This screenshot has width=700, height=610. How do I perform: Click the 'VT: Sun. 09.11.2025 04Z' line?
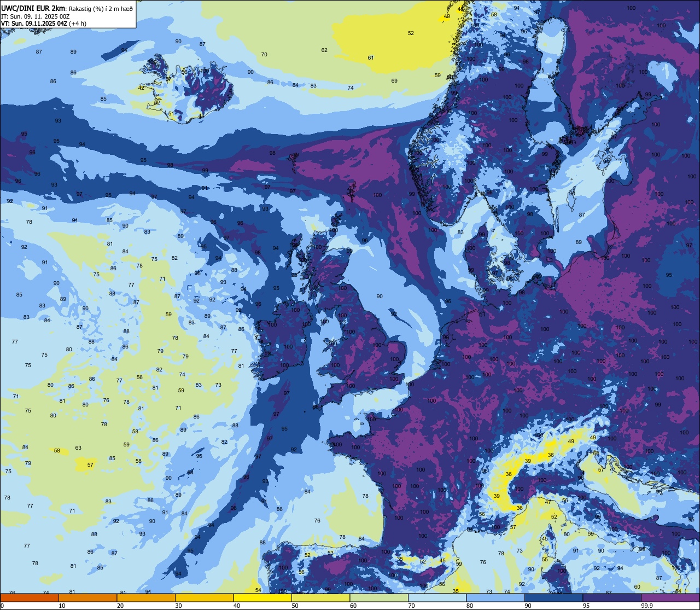click(x=33, y=23)
